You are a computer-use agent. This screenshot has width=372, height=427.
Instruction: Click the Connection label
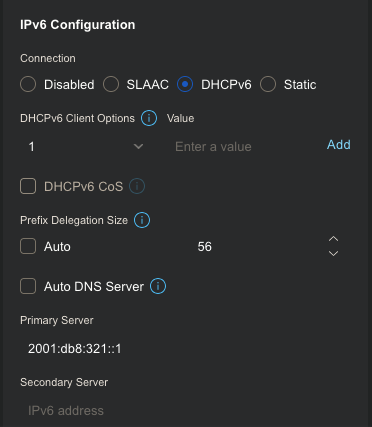[x=48, y=58]
